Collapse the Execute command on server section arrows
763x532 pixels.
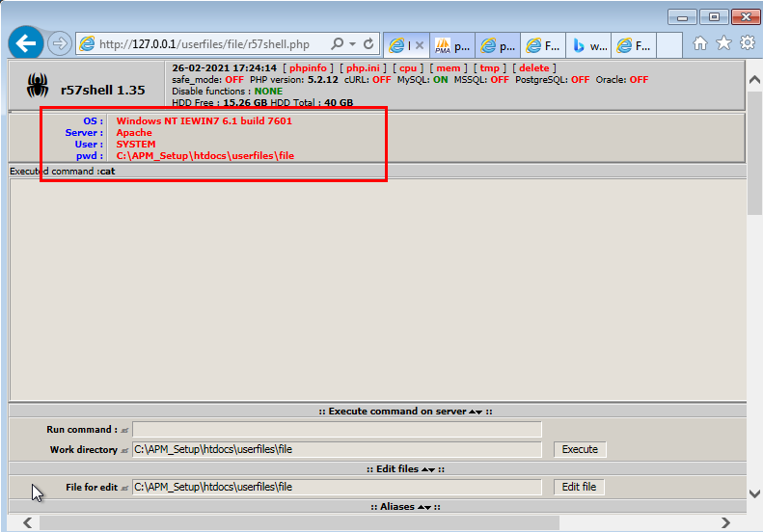(x=476, y=412)
